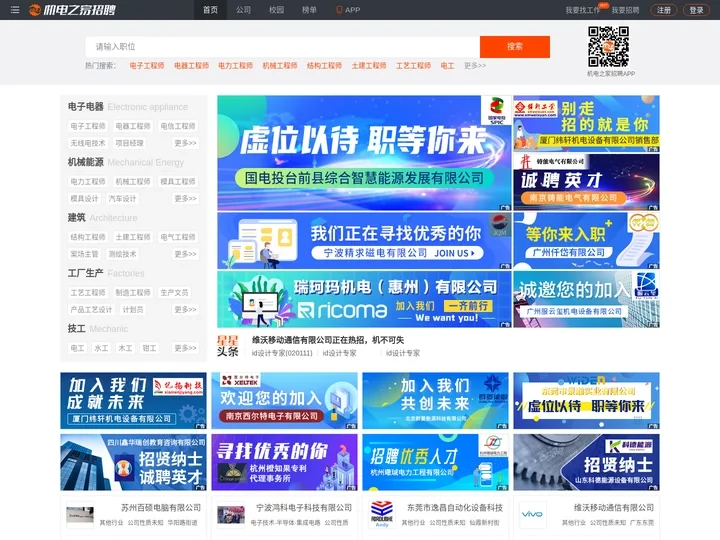
Task: Select 测绘技术 in sidebar
Action: pos(122,254)
